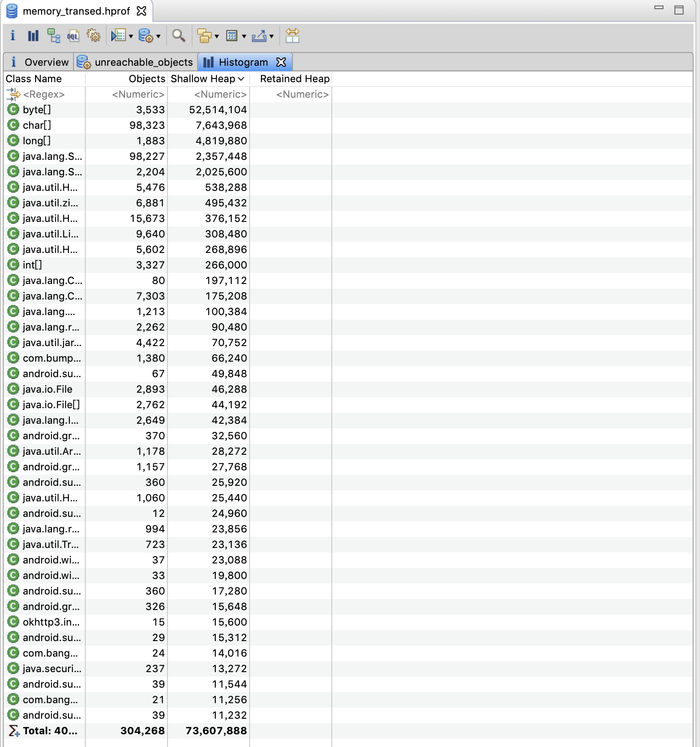Open the Overview info toolbar icon
Viewport: 700px width, 747px height.
13,36
